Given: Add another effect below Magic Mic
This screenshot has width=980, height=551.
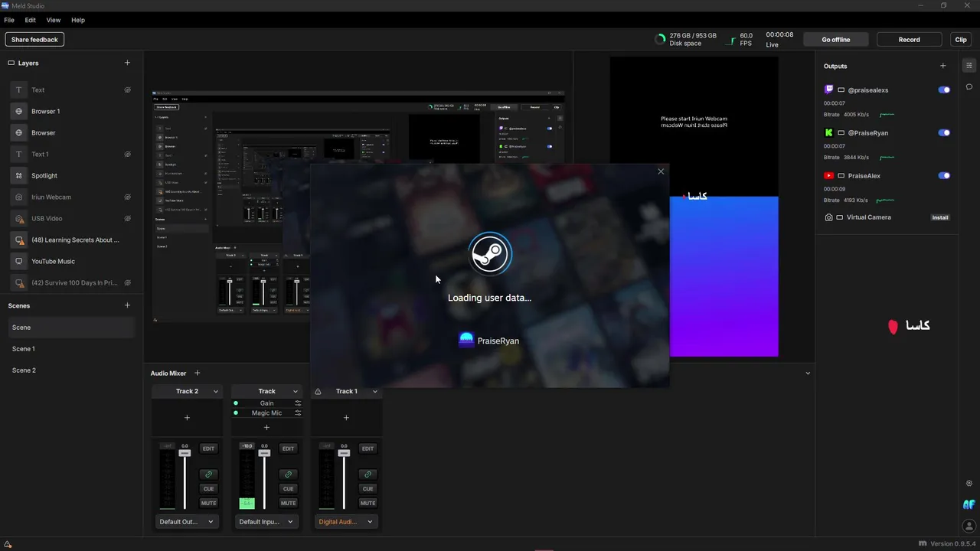Looking at the screenshot, I should (x=266, y=428).
